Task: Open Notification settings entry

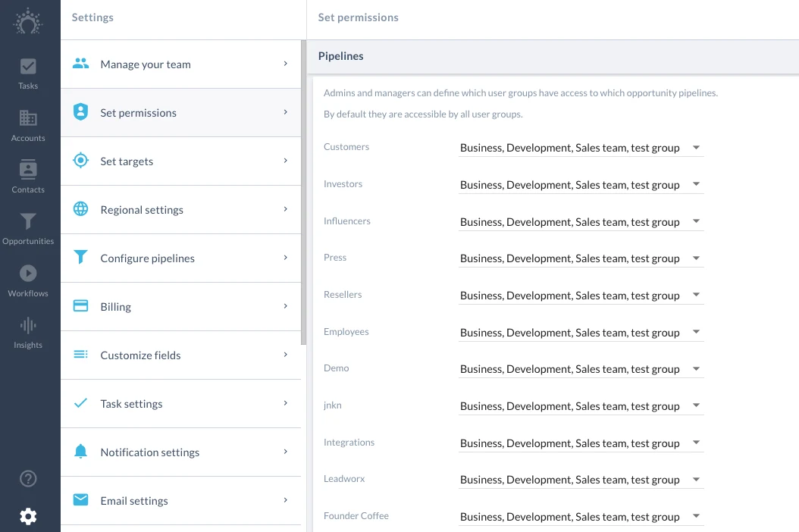Action: [x=181, y=452]
